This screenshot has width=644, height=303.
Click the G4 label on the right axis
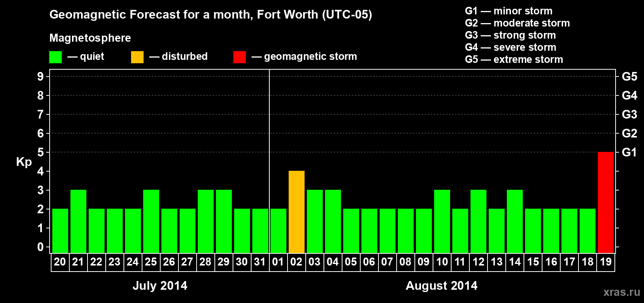pos(630,95)
